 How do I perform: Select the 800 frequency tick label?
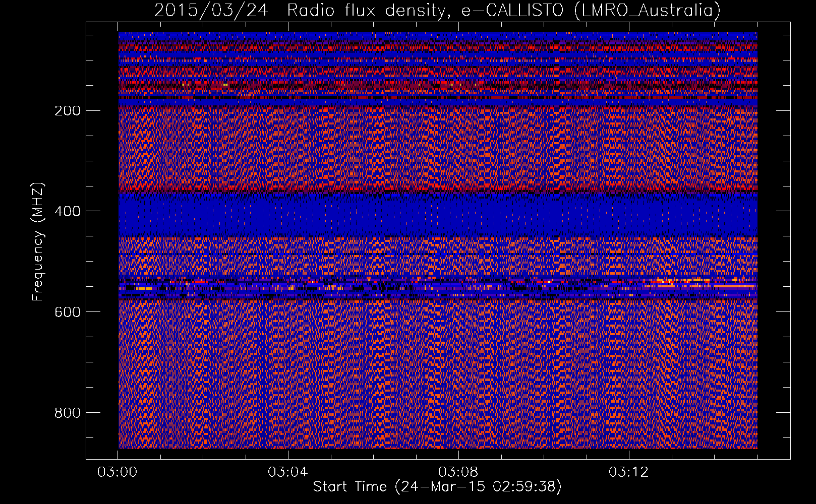pos(67,413)
